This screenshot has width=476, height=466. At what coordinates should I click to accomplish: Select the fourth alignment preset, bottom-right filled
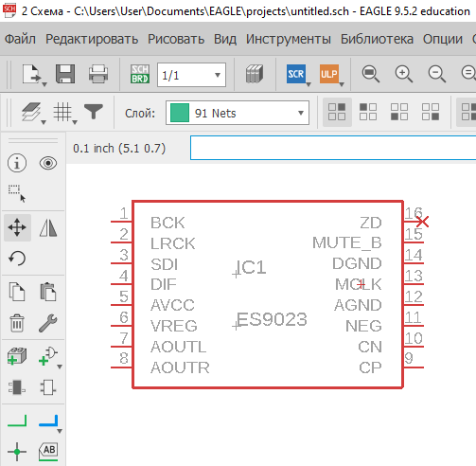point(431,112)
